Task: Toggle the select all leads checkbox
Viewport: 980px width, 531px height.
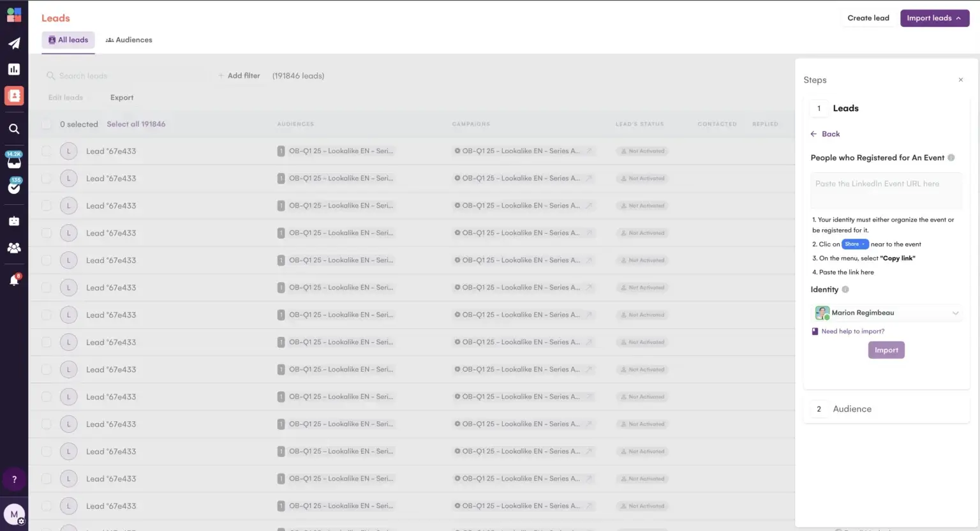Action: click(47, 124)
